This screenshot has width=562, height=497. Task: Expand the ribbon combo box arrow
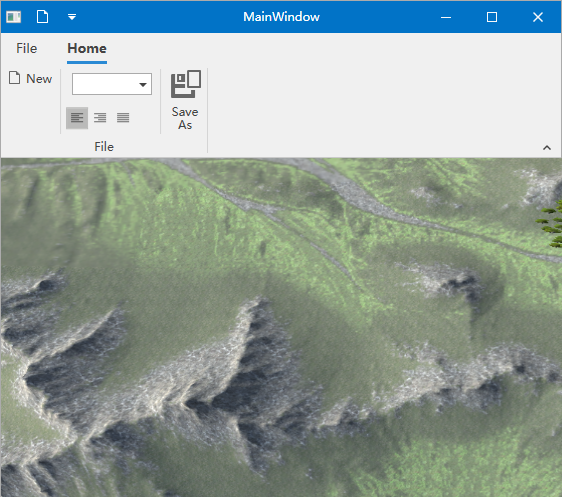(x=143, y=85)
